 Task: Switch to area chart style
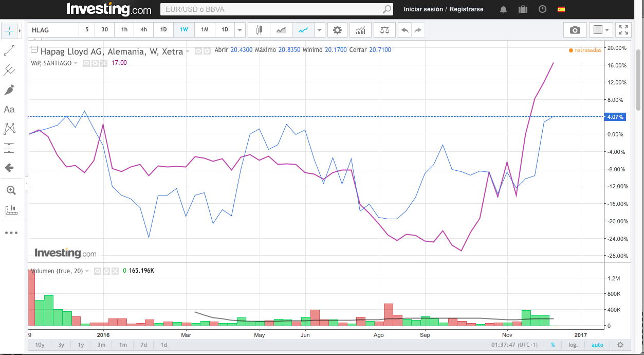pos(281,30)
